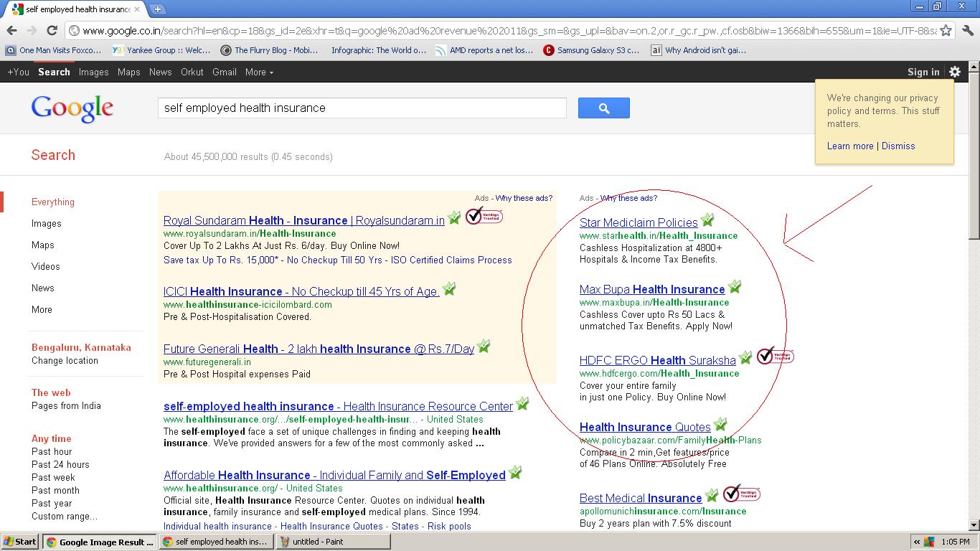Open Google options gear icon
This screenshot has height=551, width=980.
954,72
